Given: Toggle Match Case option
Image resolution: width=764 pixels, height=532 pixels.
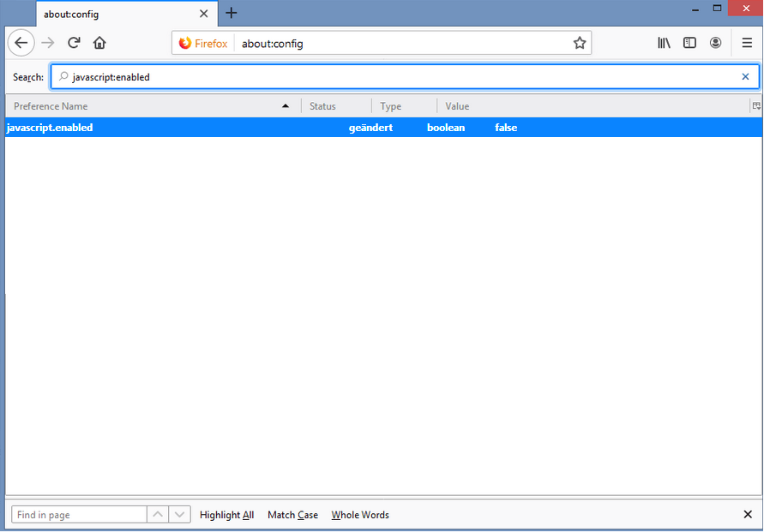Looking at the screenshot, I should click(x=292, y=515).
